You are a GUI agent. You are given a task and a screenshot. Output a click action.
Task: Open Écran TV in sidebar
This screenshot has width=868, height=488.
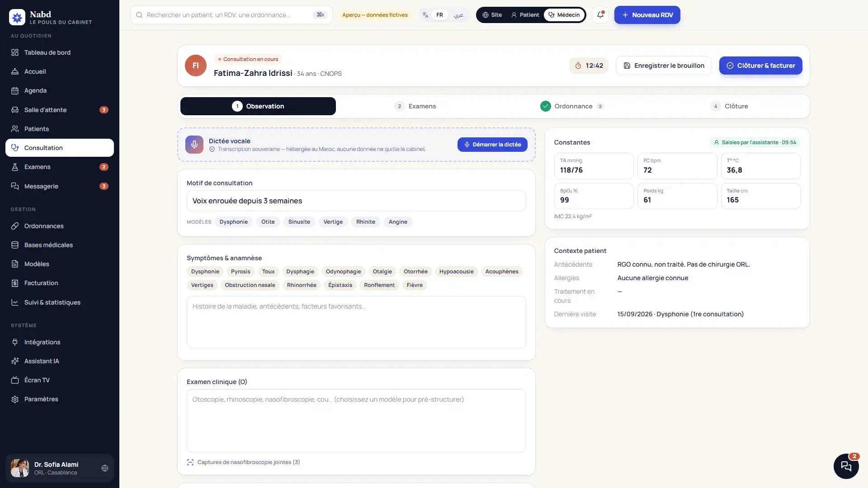tap(60, 380)
